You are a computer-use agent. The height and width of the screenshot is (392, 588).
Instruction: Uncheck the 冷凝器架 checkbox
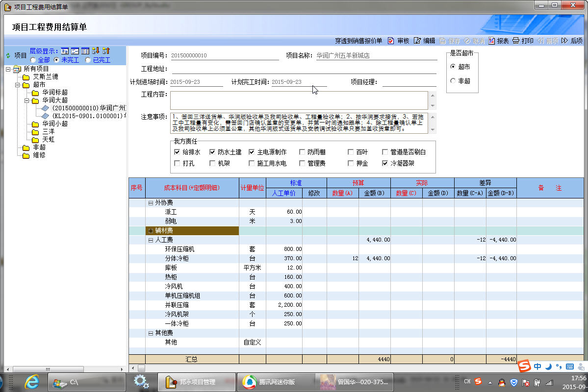coord(385,163)
